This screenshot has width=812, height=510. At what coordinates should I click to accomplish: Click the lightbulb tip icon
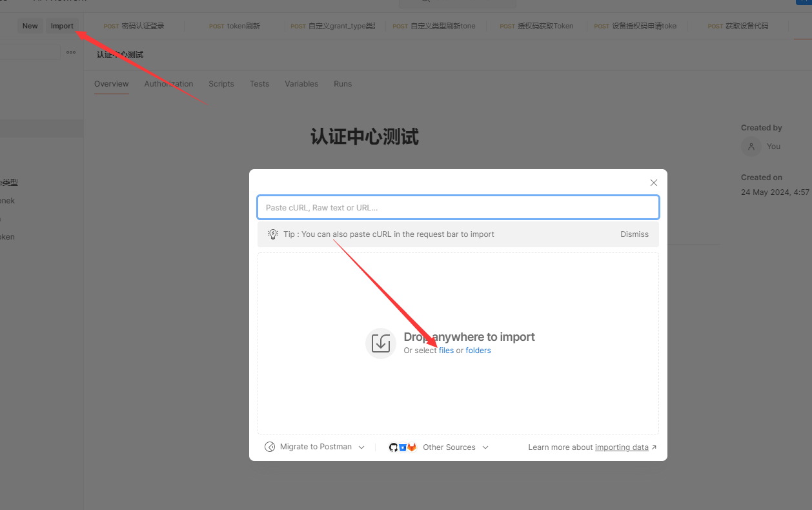[273, 234]
